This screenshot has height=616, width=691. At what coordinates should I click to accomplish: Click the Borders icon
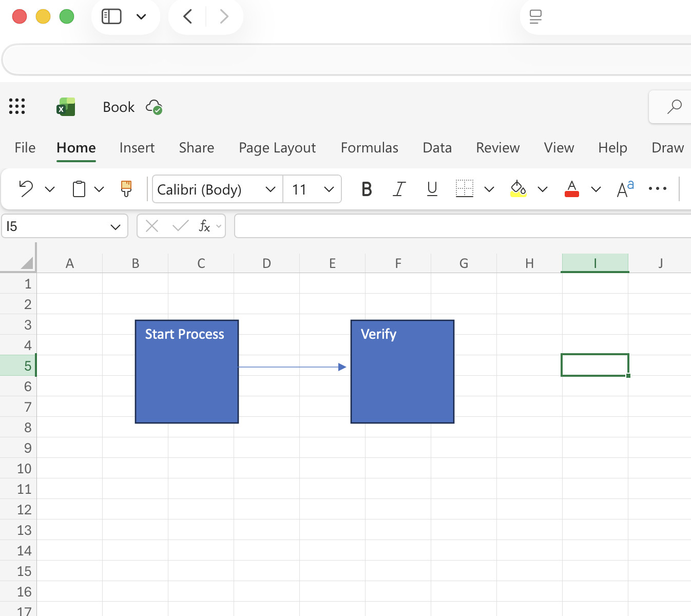pyautogui.click(x=464, y=189)
